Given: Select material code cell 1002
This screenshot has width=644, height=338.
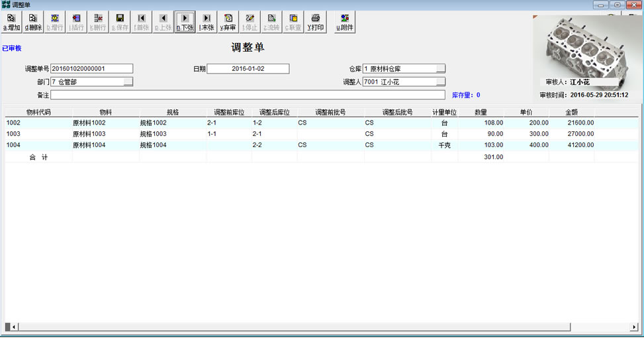Looking at the screenshot, I should 38,123.
